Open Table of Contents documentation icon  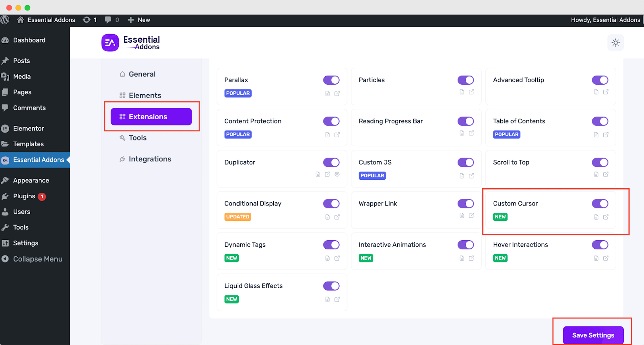click(x=596, y=135)
